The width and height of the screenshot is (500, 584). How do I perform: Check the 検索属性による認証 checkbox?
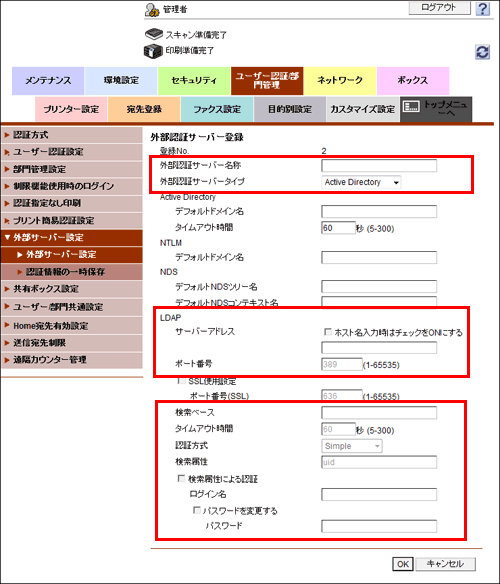(181, 478)
